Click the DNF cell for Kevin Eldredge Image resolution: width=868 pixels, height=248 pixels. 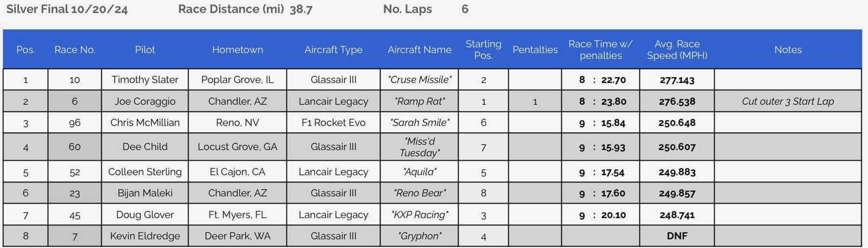pyautogui.click(x=677, y=236)
